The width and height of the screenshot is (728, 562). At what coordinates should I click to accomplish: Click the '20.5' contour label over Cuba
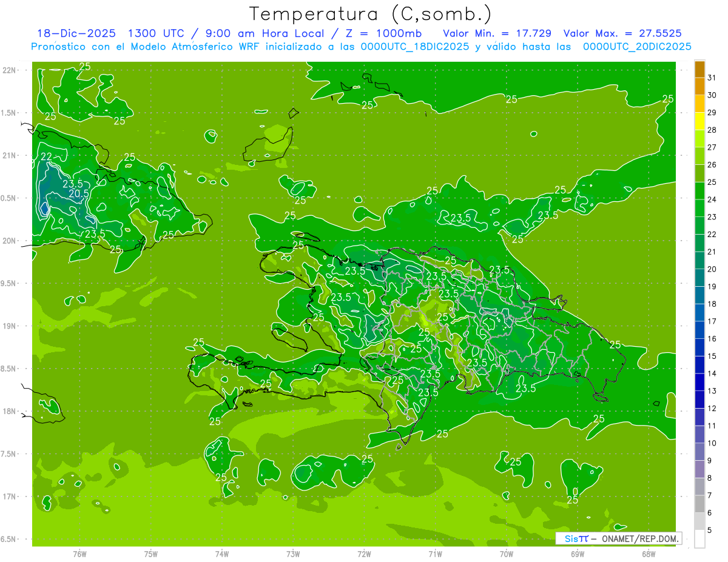point(79,193)
